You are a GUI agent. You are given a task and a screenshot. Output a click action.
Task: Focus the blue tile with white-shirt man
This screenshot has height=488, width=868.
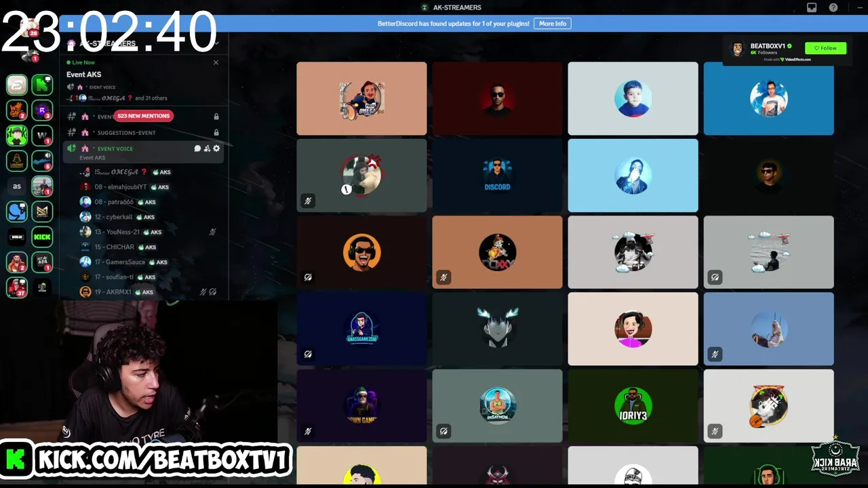coord(768,99)
